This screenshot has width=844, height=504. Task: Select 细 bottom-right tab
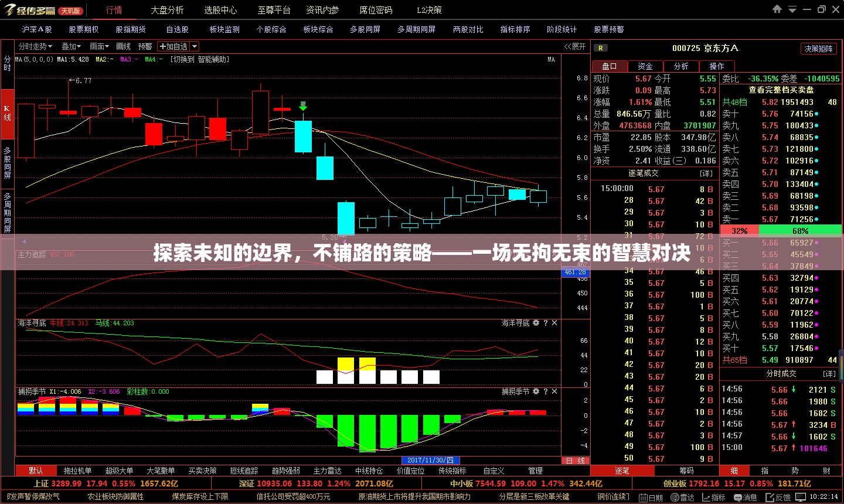coord(734,471)
